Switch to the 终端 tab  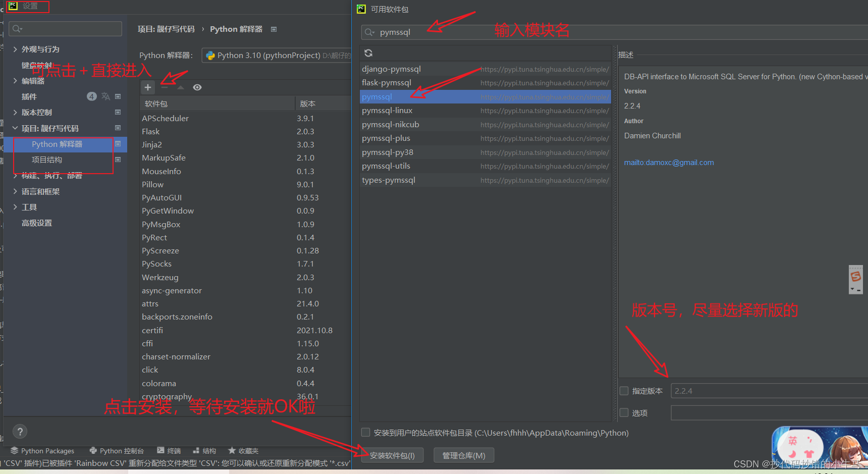tap(169, 450)
